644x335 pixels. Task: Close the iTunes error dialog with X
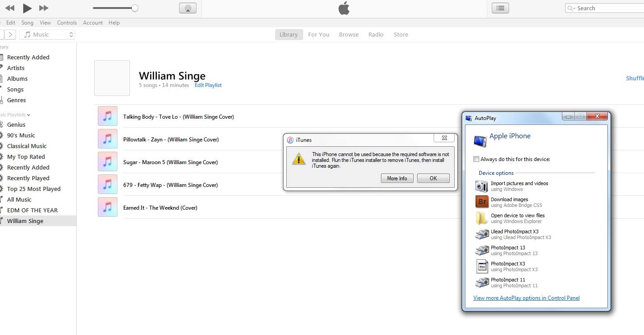(x=444, y=138)
